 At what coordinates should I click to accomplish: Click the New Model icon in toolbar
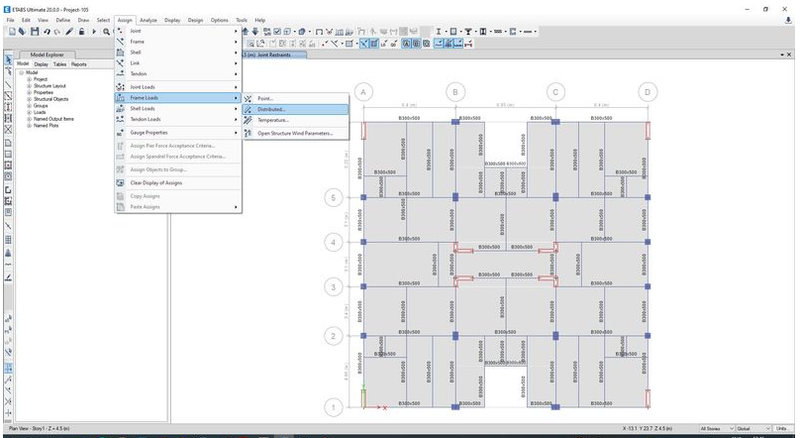pyautogui.click(x=12, y=32)
